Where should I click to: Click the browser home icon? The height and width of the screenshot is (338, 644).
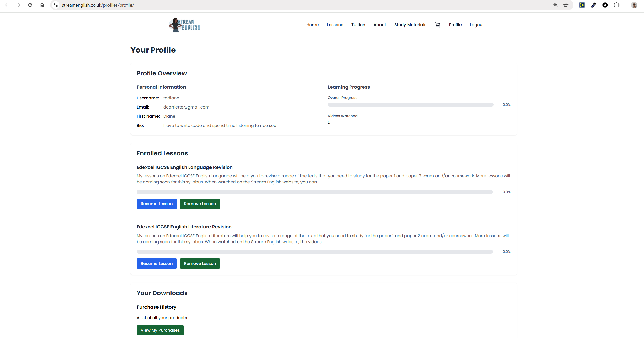pos(42,5)
